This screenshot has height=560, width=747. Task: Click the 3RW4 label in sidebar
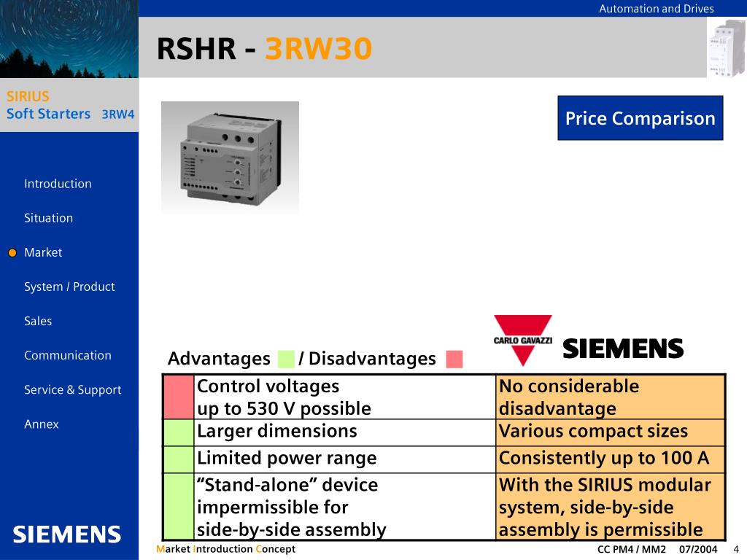point(117,114)
